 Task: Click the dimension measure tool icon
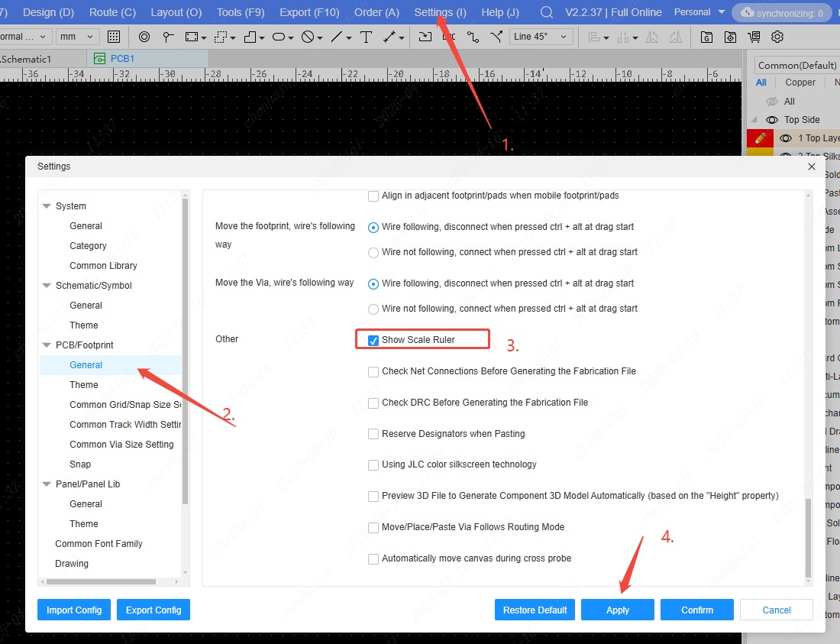pyautogui.click(x=389, y=37)
